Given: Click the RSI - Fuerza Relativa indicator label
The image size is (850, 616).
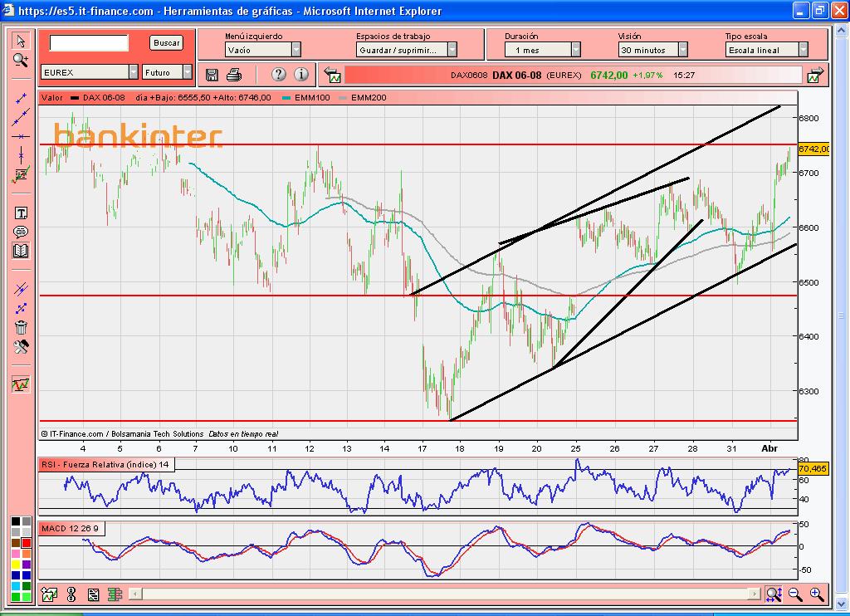Looking at the screenshot, I should pos(105,464).
